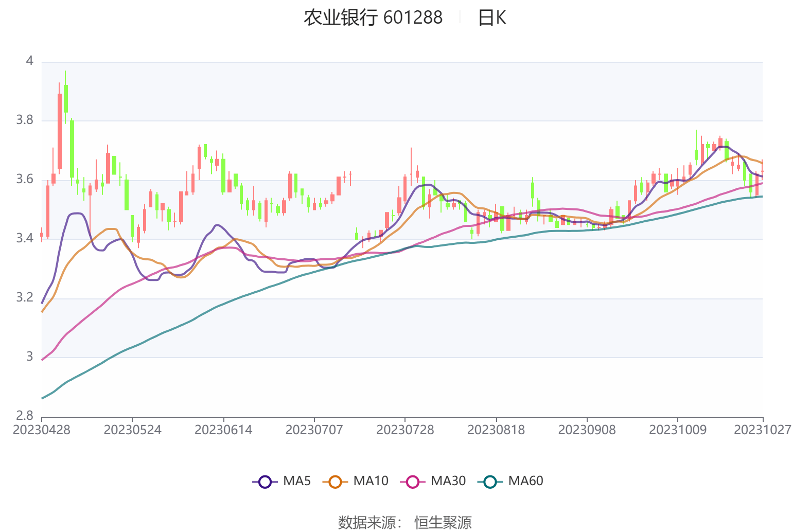Toggle the MA5 series via its text label
The height and width of the screenshot is (532, 810).
click(x=297, y=481)
